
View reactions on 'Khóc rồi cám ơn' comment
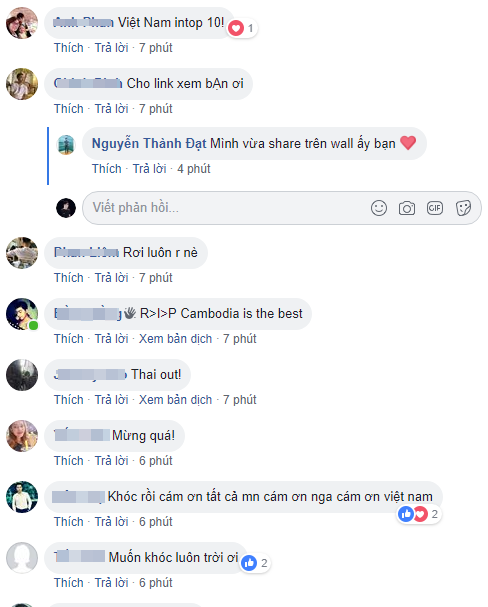[x=419, y=514]
